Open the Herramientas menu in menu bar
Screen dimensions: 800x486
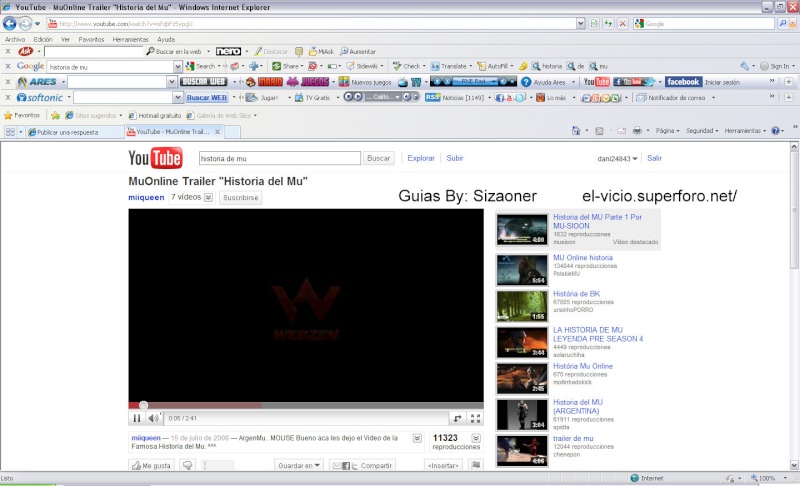[131, 39]
